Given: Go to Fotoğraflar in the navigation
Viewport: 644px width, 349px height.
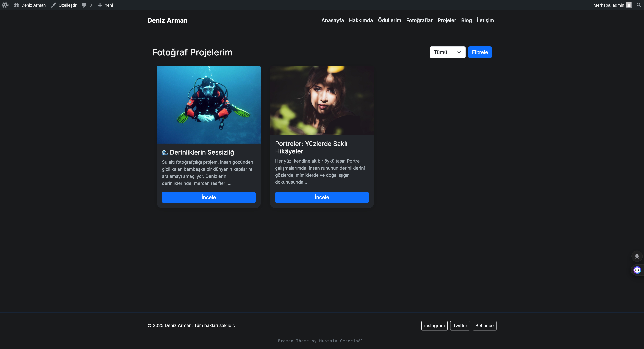Looking at the screenshot, I should pos(419,20).
